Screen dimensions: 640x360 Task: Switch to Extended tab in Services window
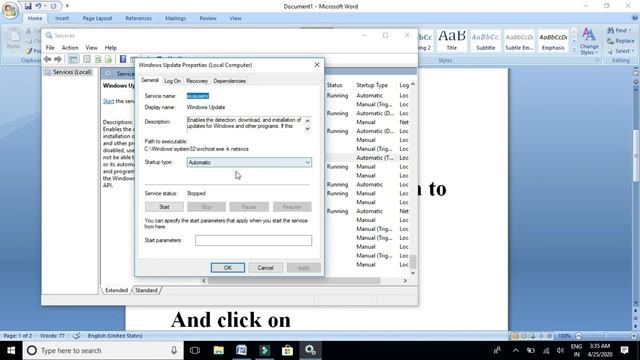[116, 290]
